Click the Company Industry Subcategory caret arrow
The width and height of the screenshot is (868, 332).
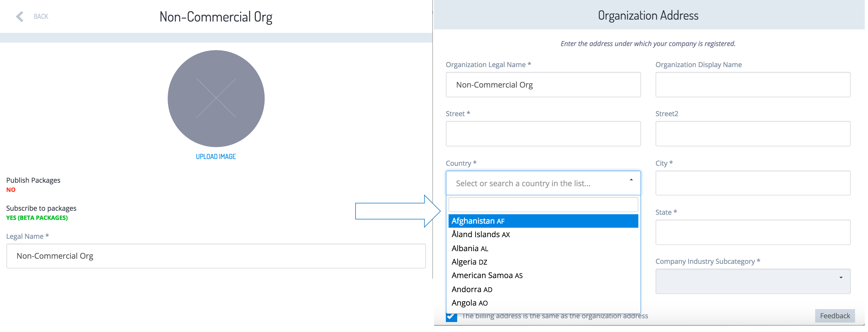click(841, 278)
